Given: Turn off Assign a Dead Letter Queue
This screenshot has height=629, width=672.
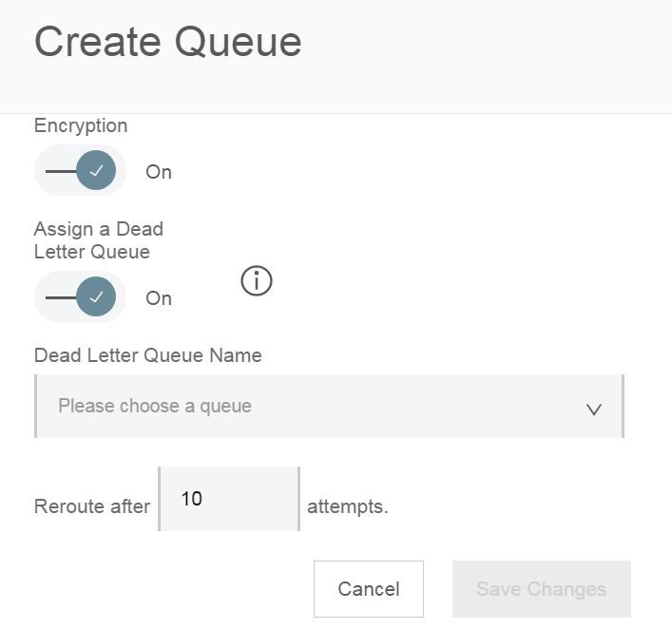Looking at the screenshot, I should tap(80, 297).
